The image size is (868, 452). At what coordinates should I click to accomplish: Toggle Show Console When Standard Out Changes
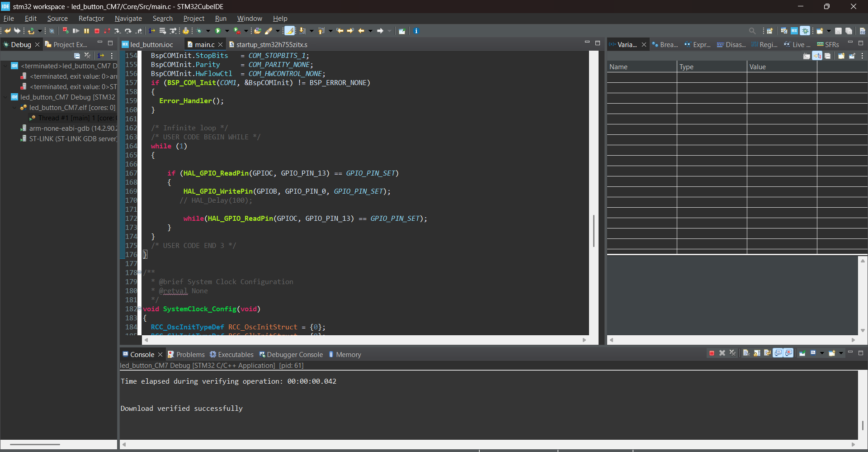click(x=778, y=353)
